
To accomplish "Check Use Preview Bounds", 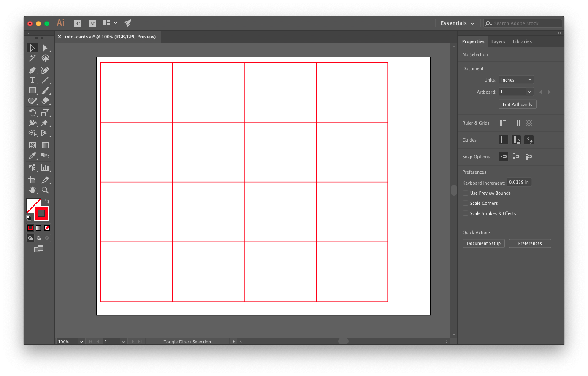I will click(x=466, y=193).
